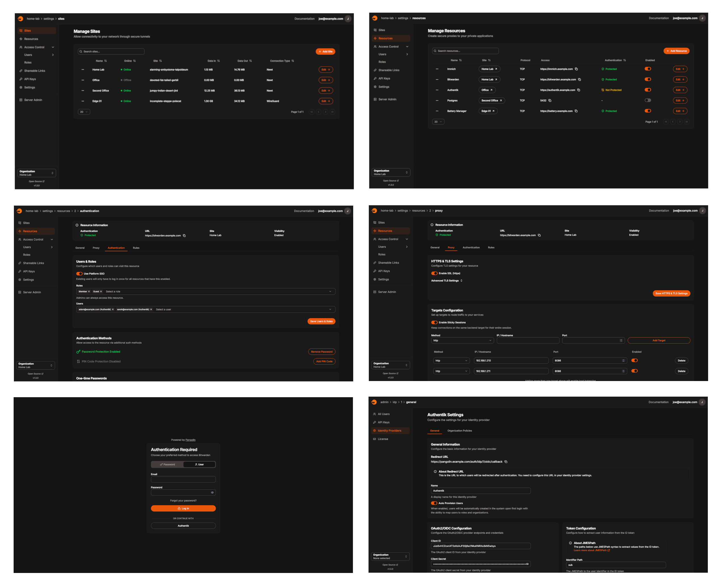
Task: Reveal Client Secret with the eye icon
Action: point(527,564)
